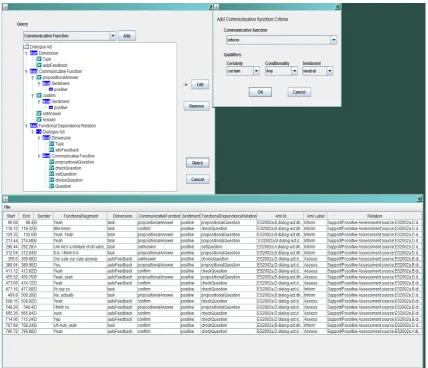
Task: Click Cancel in the Query window
Action: (197, 179)
